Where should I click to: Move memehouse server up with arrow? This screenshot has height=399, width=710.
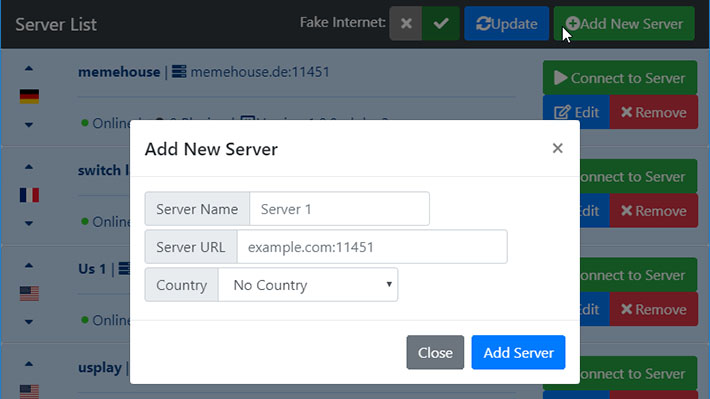pyautogui.click(x=29, y=68)
